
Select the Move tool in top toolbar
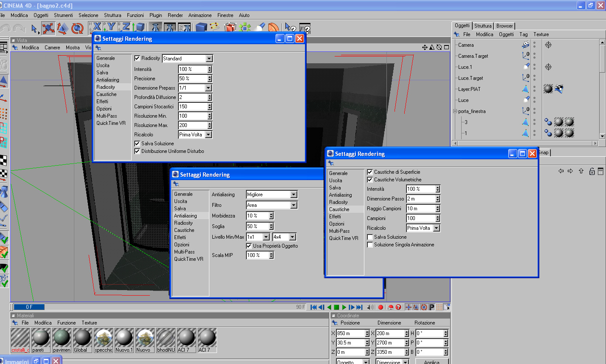pos(48,28)
